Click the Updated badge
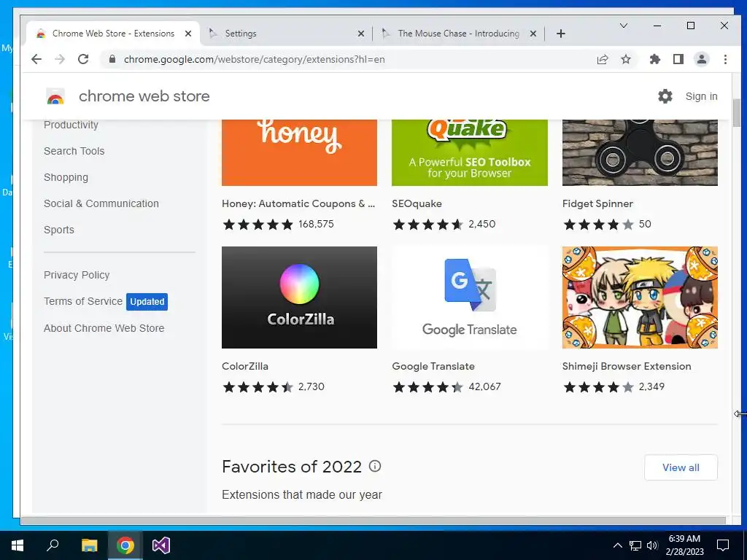The image size is (747, 560). (147, 301)
